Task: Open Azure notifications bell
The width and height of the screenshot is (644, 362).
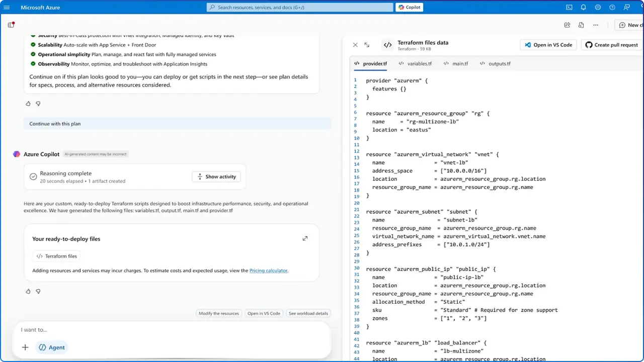Action: (x=583, y=7)
